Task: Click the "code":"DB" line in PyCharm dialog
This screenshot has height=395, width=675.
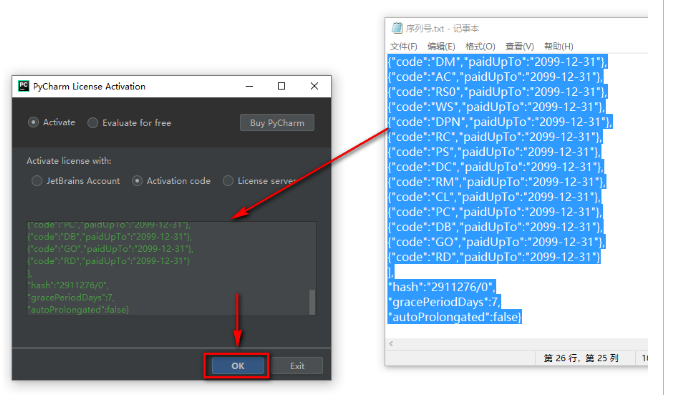Action: click(x=110, y=237)
